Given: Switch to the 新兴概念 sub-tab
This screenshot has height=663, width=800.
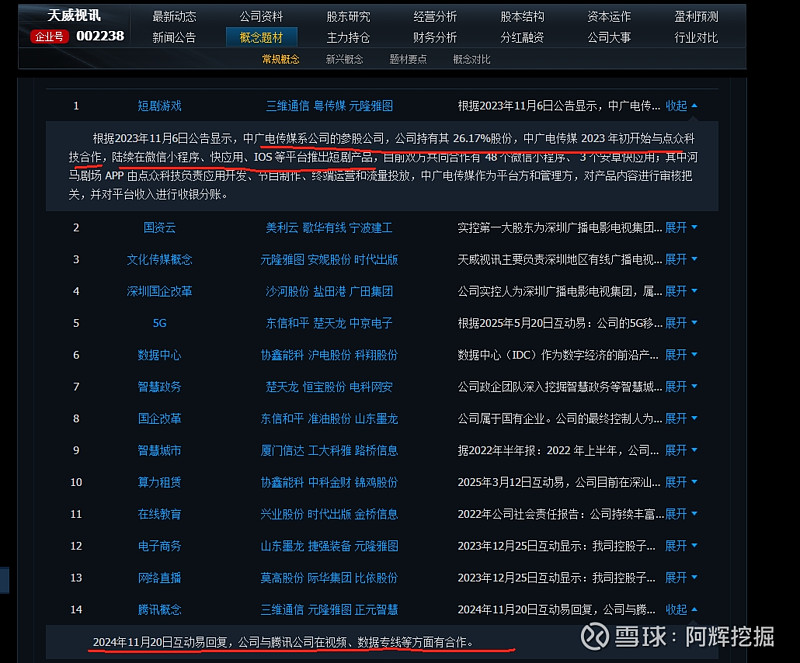Looking at the screenshot, I should [x=344, y=59].
